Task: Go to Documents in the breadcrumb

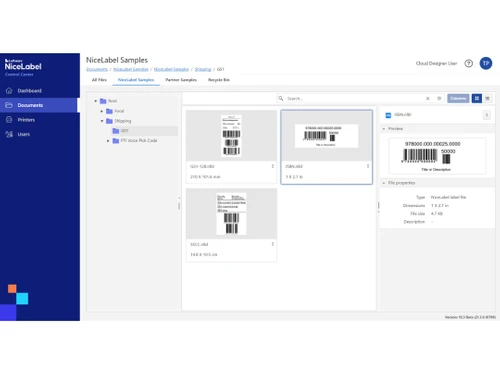Action: [x=97, y=69]
